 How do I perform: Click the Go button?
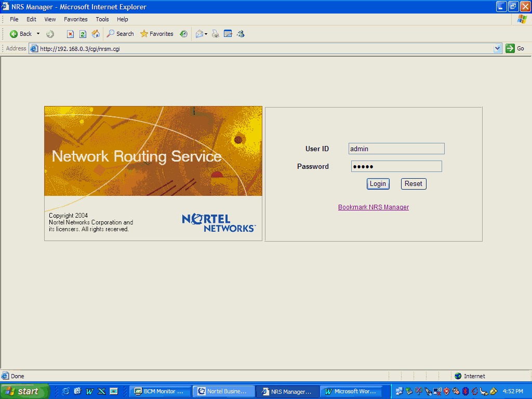(515, 48)
